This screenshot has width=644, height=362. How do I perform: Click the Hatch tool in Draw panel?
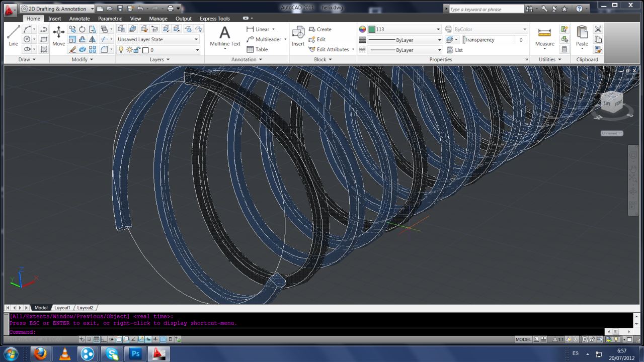coord(44,49)
